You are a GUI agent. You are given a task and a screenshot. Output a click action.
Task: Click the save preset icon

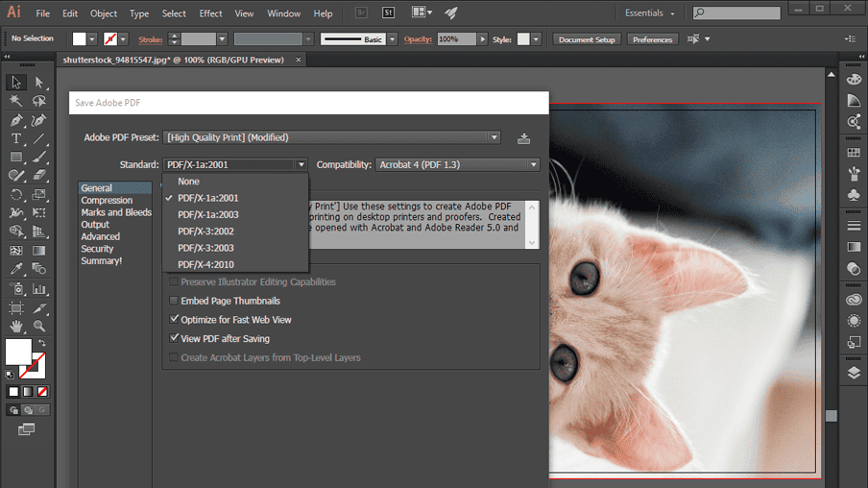pos(523,138)
